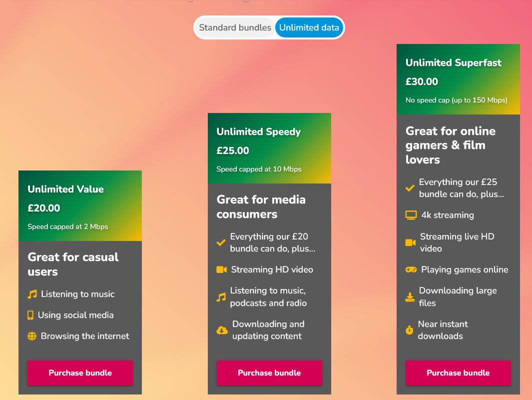Click the cloud download icon for updating content
532x400 pixels.
222,330
